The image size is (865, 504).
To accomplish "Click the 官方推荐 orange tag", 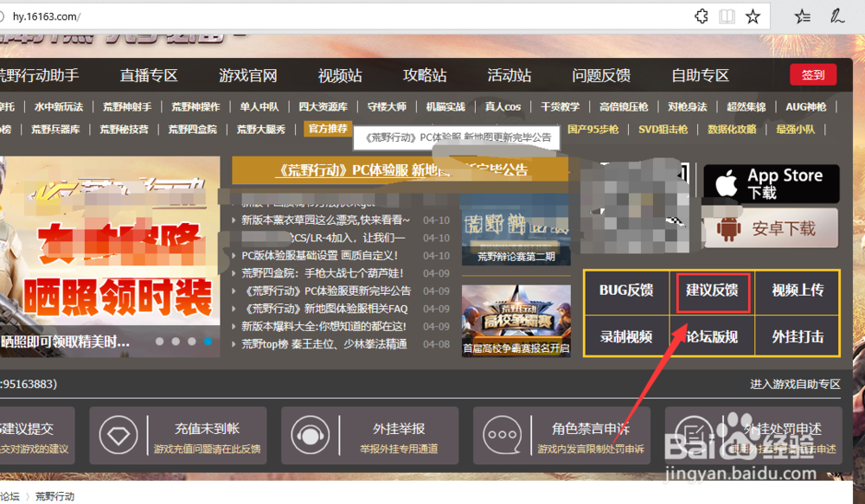I will 328,129.
